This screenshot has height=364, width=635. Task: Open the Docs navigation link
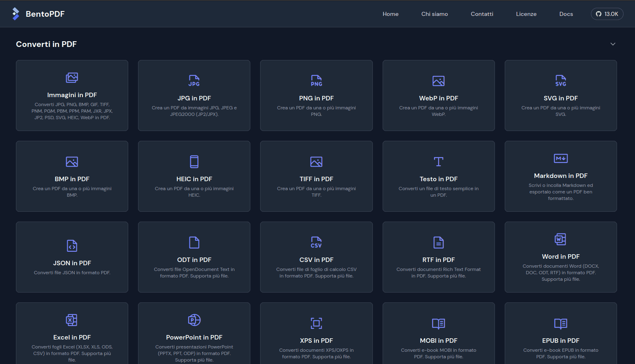(566, 14)
